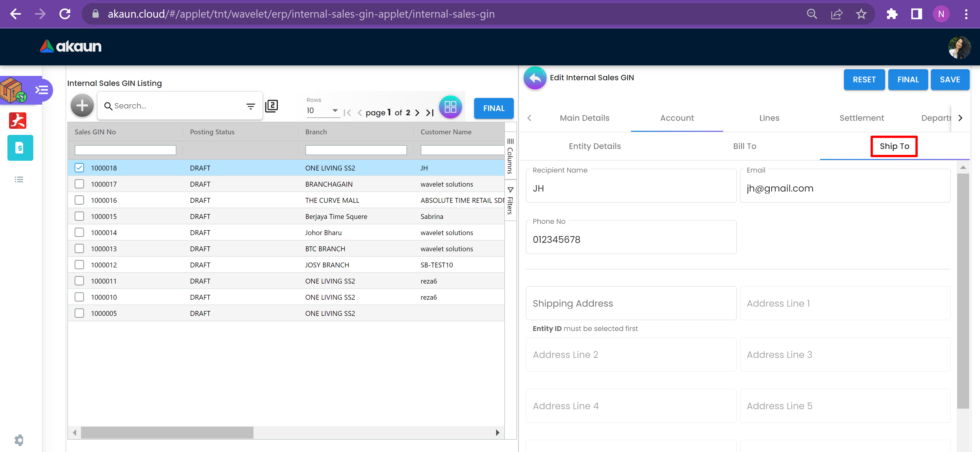Viewport: 980px width, 452px height.
Task: Click the purple grid view icon
Action: tap(450, 107)
